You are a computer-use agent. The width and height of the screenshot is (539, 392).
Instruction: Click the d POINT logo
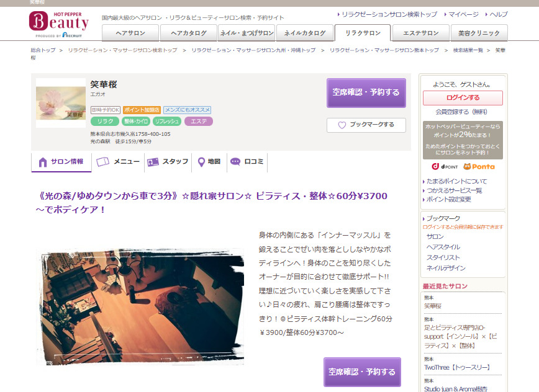click(x=445, y=167)
